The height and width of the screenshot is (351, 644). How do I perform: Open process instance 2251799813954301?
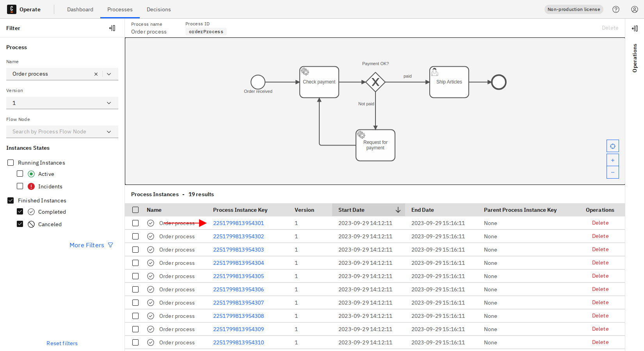pyautogui.click(x=238, y=223)
